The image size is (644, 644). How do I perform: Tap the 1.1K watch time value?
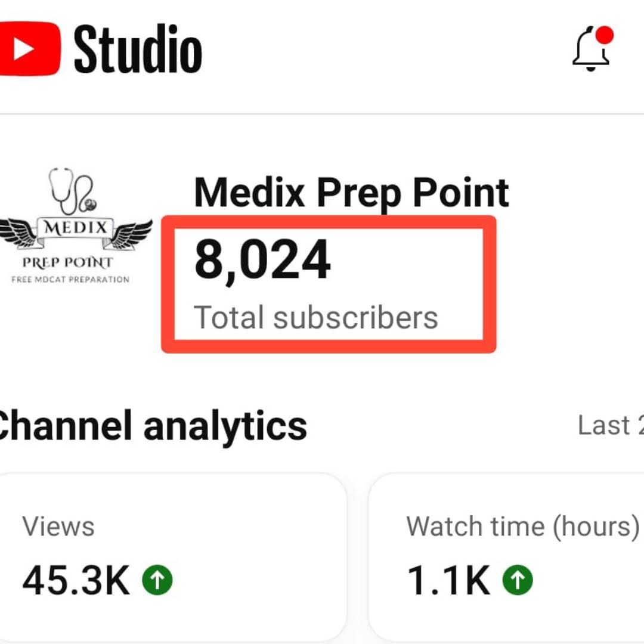448,580
